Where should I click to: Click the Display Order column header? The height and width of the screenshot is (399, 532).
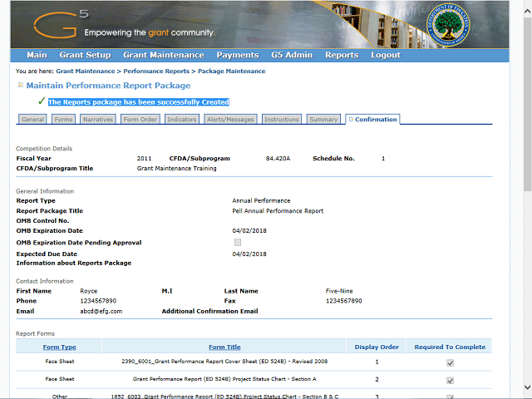pyautogui.click(x=377, y=347)
